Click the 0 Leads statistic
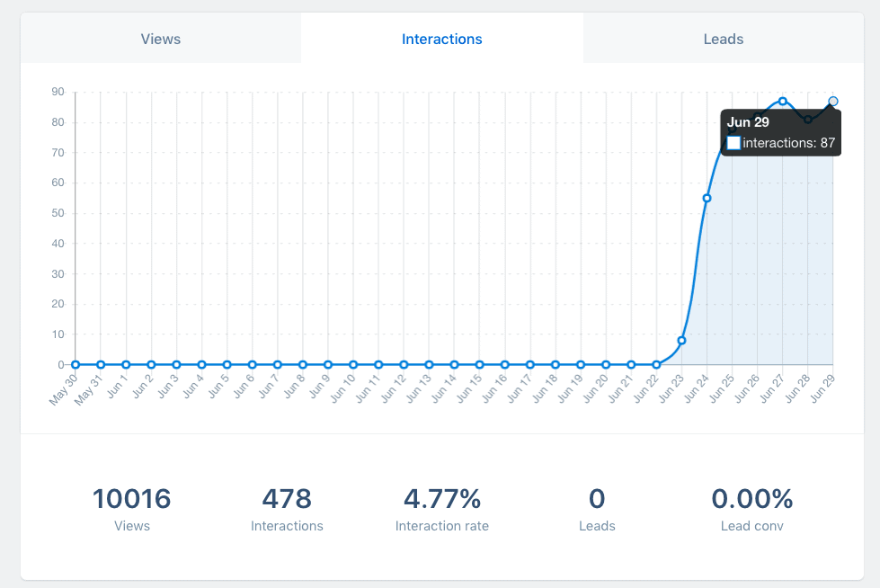Viewport: 880px width, 588px height. click(597, 498)
